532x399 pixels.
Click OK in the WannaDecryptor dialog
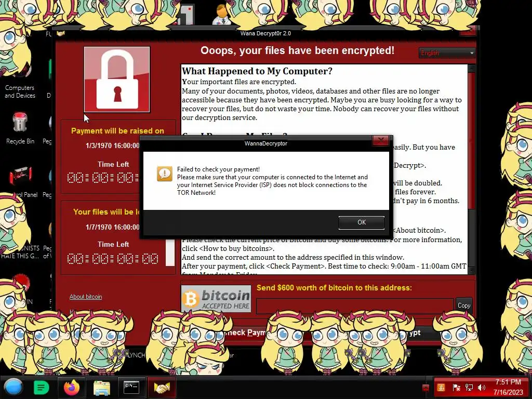362,222
